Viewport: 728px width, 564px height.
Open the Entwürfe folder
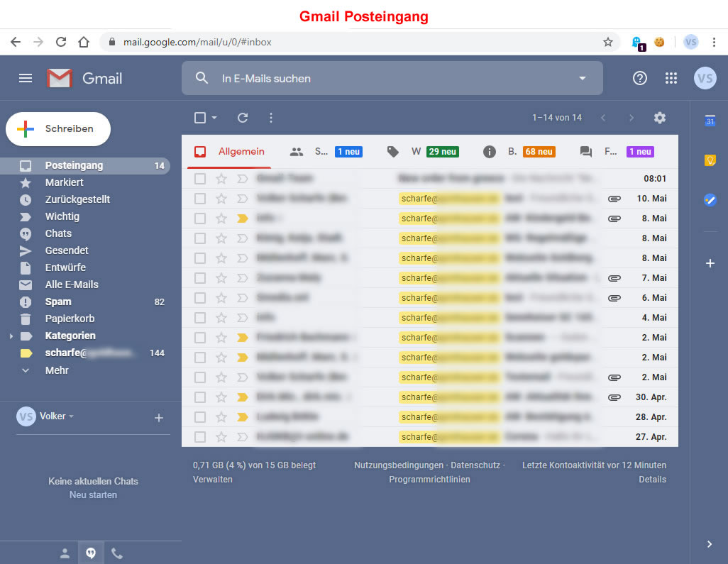coord(85,268)
